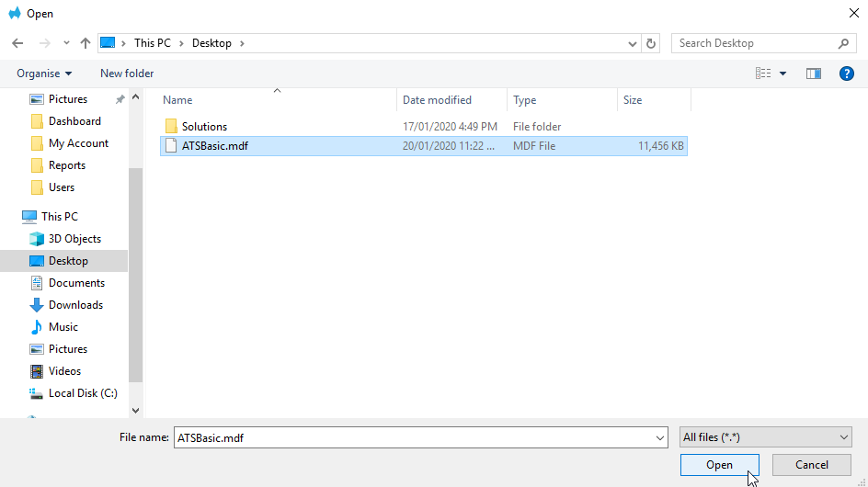
Task: Change the view layout icon
Action: (x=763, y=74)
